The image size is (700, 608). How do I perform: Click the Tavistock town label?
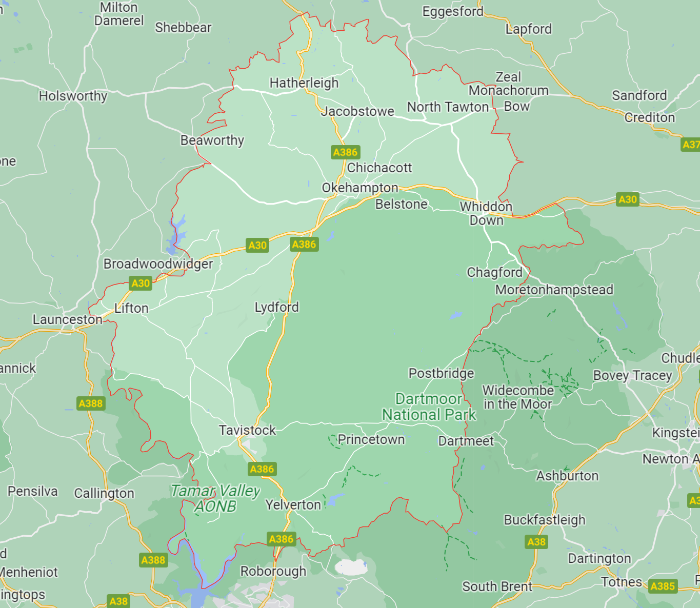(247, 430)
